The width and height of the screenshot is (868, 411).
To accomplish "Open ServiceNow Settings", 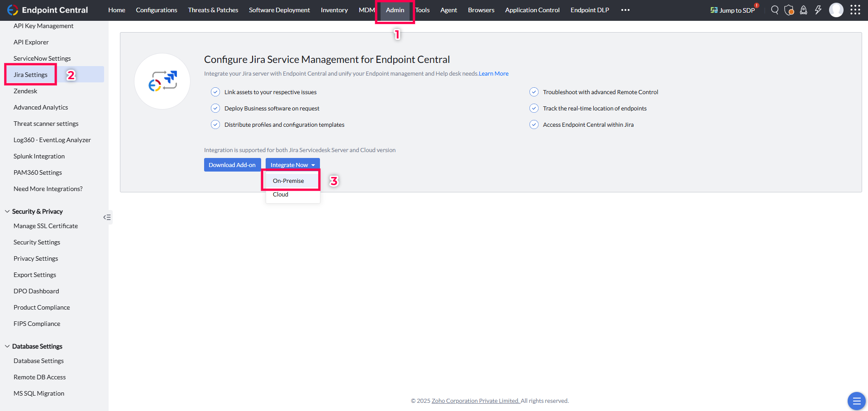I will tap(42, 58).
